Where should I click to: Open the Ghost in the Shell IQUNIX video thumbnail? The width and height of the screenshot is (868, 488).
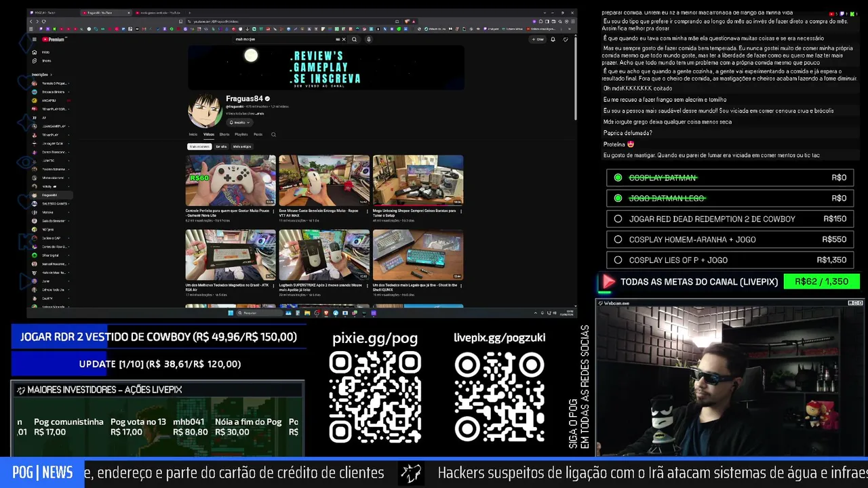pos(418,255)
